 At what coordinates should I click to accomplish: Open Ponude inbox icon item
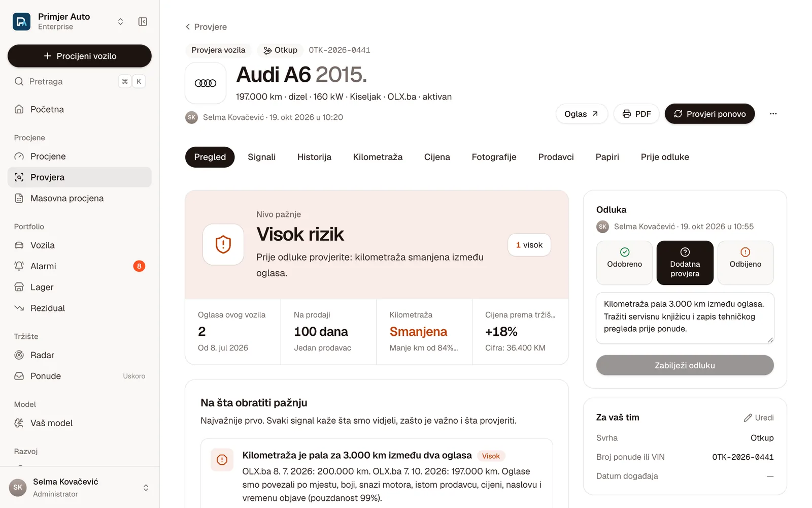click(x=19, y=376)
